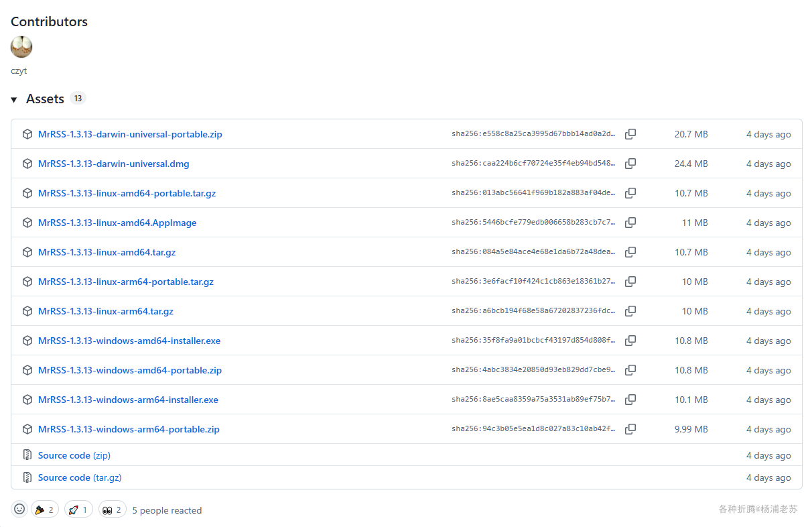Click the Assets count badge 13
This screenshot has width=812, height=527.
78,99
